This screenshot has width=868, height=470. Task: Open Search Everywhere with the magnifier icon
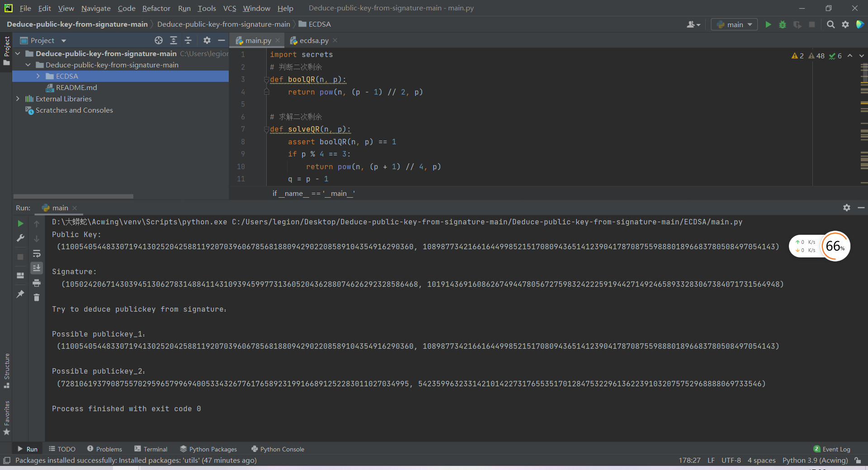pyautogui.click(x=831, y=24)
